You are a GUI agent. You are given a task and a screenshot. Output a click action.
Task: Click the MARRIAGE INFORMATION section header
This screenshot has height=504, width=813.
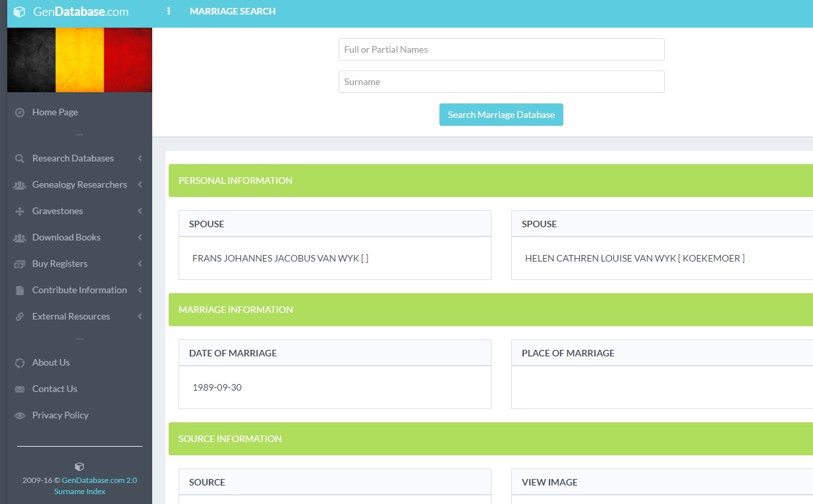click(x=491, y=310)
